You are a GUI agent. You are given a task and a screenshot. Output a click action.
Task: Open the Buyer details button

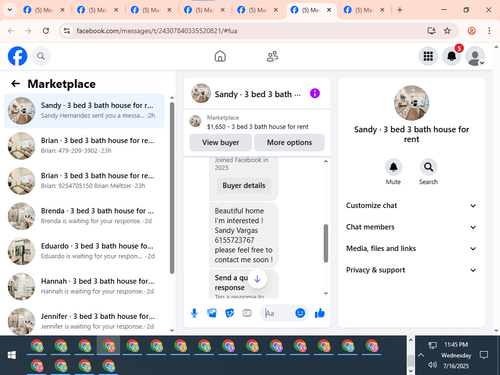click(x=244, y=185)
